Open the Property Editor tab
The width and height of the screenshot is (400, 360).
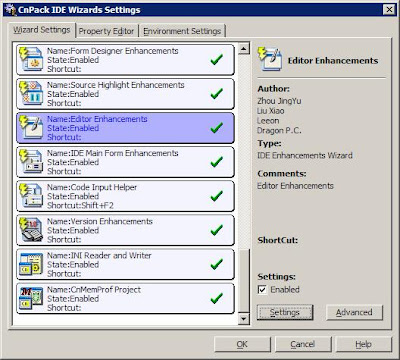pos(106,31)
